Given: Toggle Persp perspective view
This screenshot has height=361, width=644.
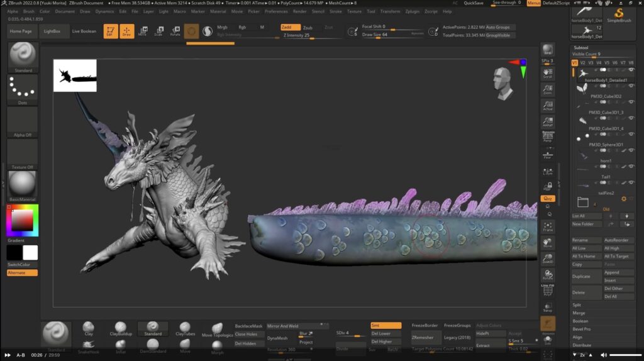Looking at the screenshot, I should pos(547,137).
